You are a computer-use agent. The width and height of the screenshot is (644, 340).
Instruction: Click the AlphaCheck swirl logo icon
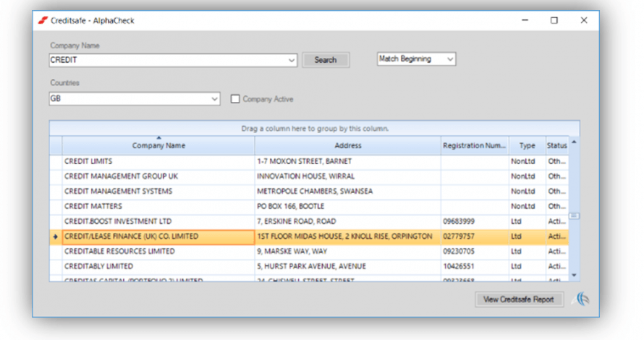click(x=582, y=299)
